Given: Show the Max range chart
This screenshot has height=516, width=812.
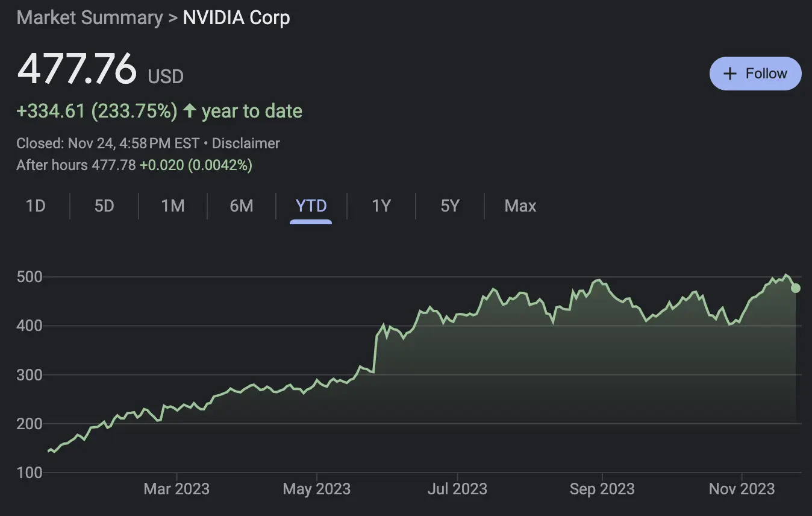Looking at the screenshot, I should [x=520, y=206].
